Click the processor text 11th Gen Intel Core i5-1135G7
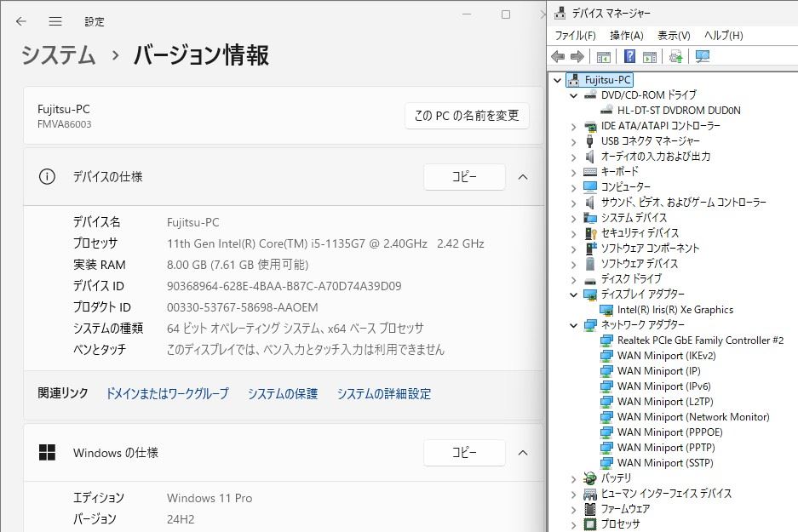The height and width of the screenshot is (532, 798). [x=325, y=243]
